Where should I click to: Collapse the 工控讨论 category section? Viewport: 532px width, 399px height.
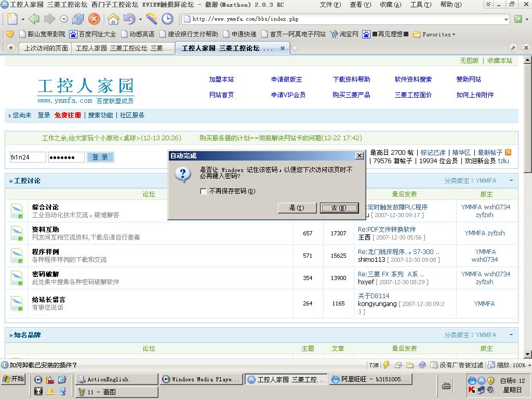[511, 180]
